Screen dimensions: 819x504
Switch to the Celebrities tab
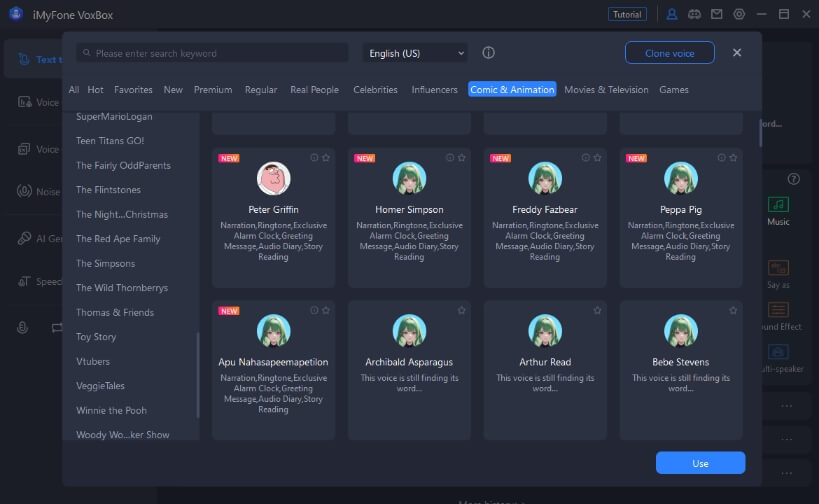coord(375,90)
